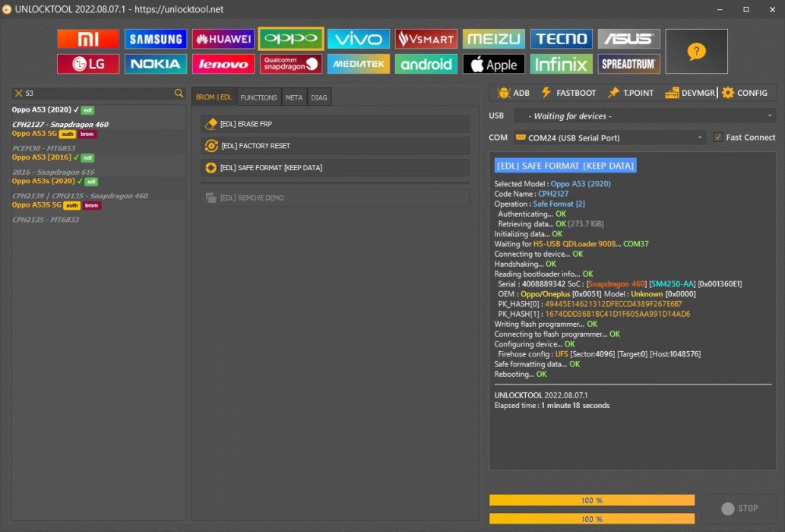
Task: Open the help question mark box
Action: [696, 51]
